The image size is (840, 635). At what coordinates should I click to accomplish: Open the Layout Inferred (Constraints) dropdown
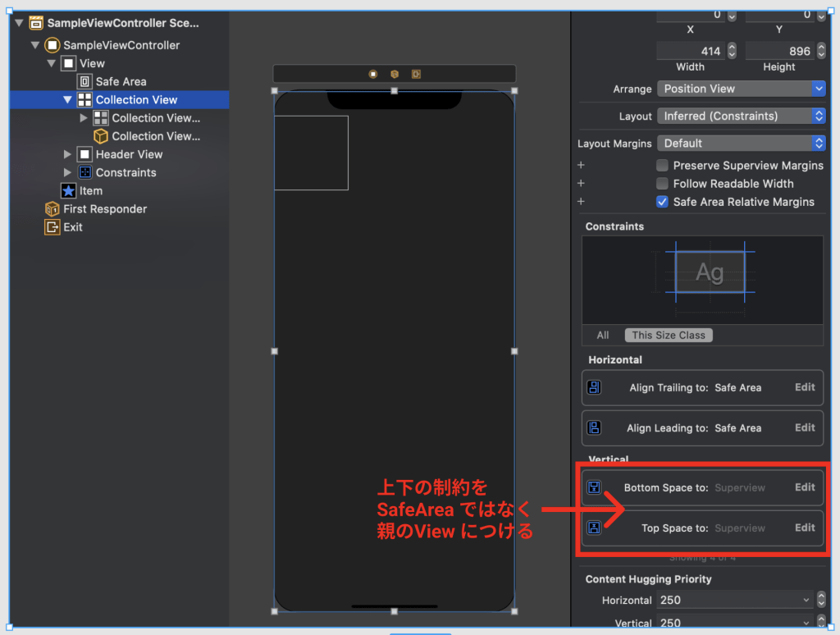[742, 116]
